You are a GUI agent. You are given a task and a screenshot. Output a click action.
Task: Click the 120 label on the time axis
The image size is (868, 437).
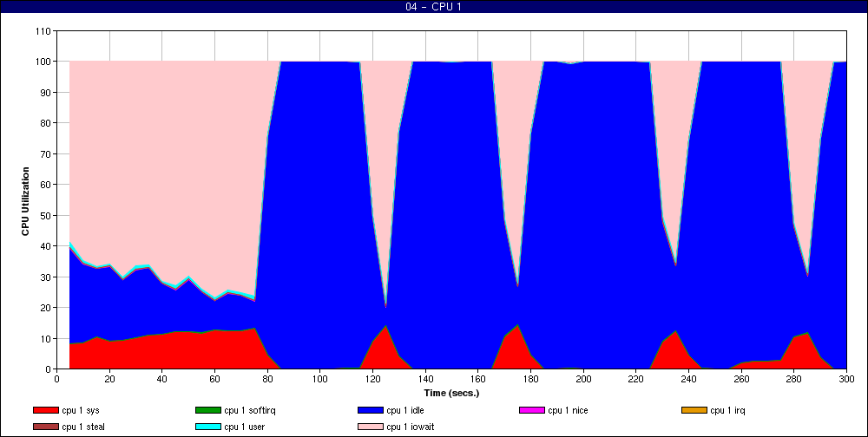pyautogui.click(x=372, y=379)
